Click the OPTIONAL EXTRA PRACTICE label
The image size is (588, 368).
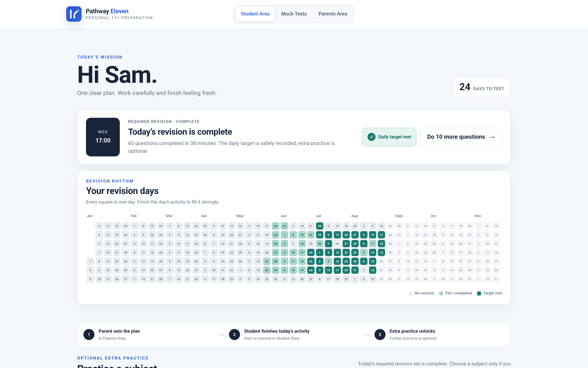(113, 358)
